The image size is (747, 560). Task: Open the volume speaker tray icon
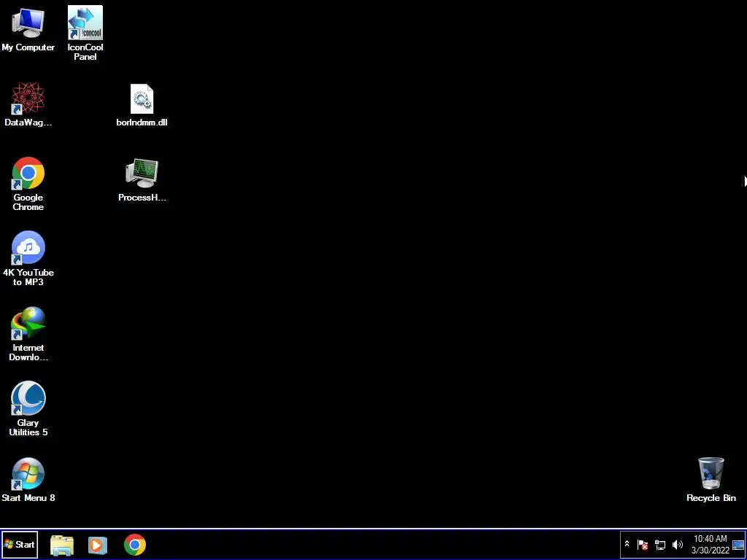pyautogui.click(x=678, y=544)
